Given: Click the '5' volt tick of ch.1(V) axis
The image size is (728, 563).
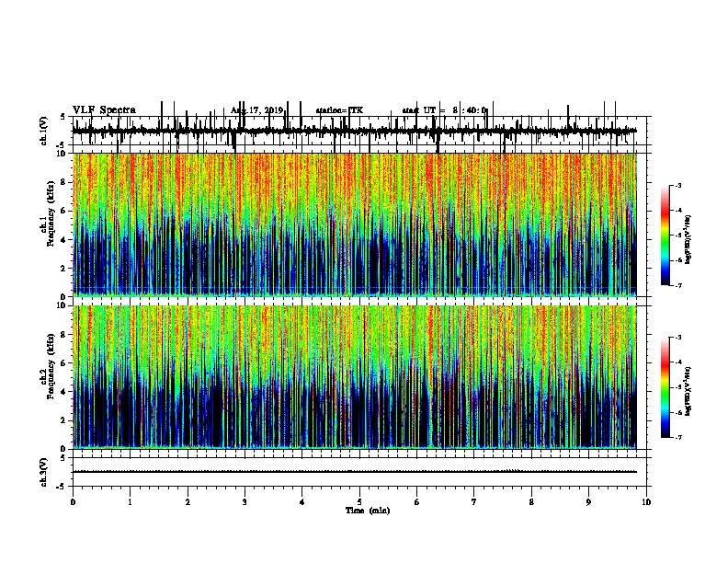Looking at the screenshot, I should [x=63, y=117].
